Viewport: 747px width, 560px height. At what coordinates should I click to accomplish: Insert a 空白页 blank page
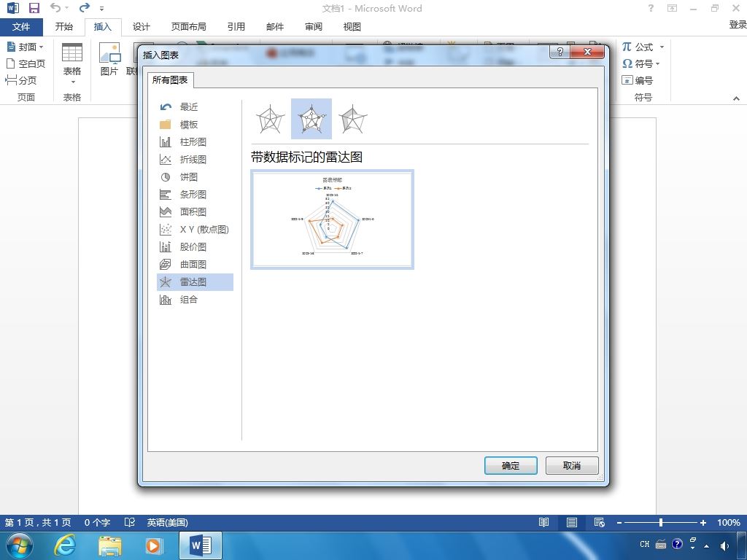pyautogui.click(x=26, y=63)
